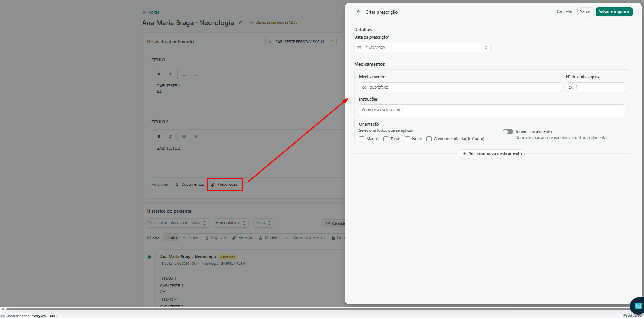Open Selecionar intervalo de datas dropdown
The width and height of the screenshot is (644, 318).
click(178, 223)
